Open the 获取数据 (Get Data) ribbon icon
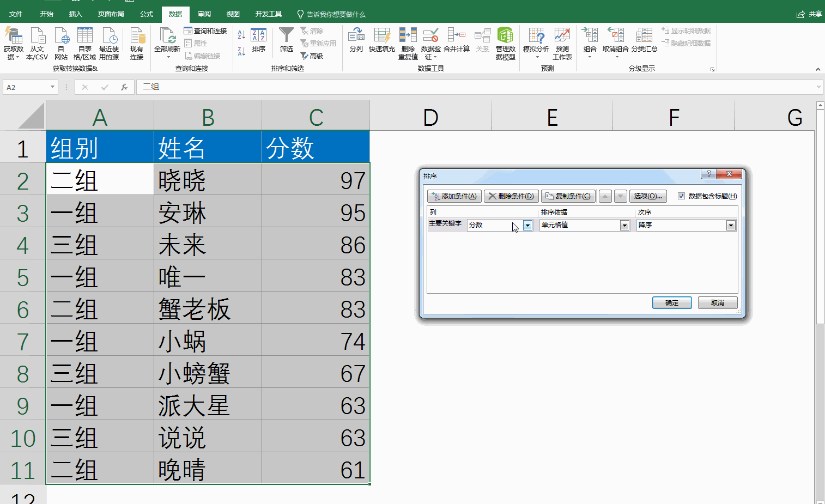Viewport: 825px width, 504px height. point(13,43)
